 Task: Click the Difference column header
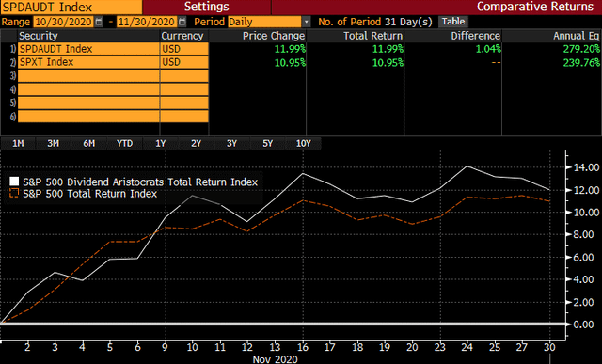(476, 36)
